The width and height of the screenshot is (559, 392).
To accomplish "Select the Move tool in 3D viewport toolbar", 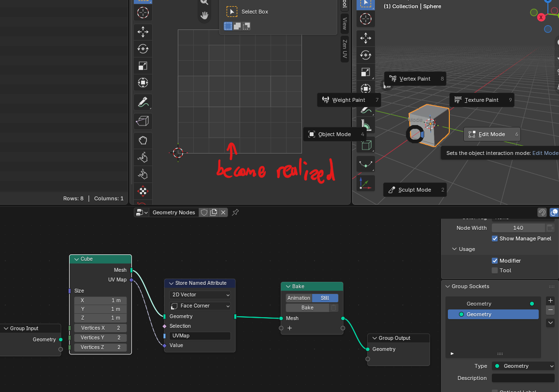I will (x=366, y=38).
